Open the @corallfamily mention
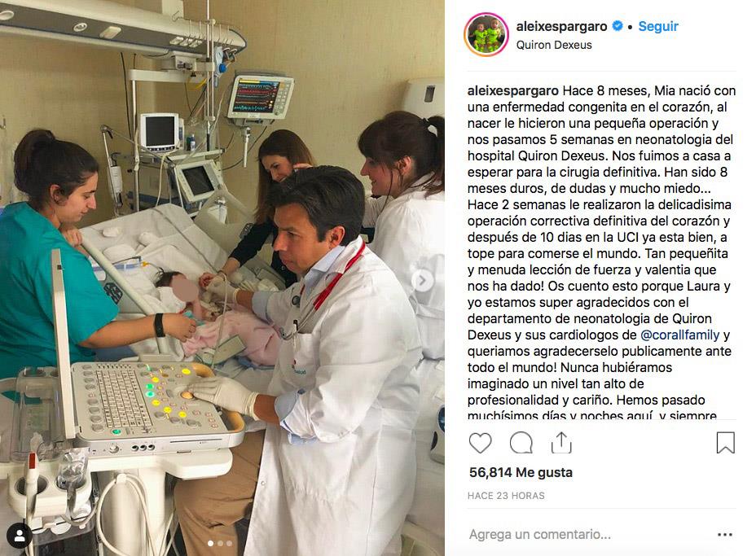Viewport: 756px width, 556px height. coord(679,335)
